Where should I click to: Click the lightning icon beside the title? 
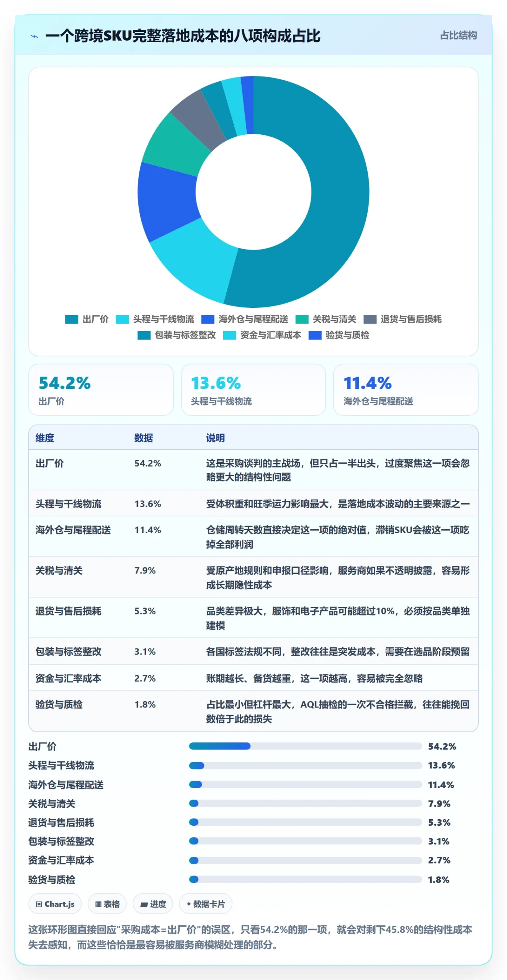click(34, 36)
